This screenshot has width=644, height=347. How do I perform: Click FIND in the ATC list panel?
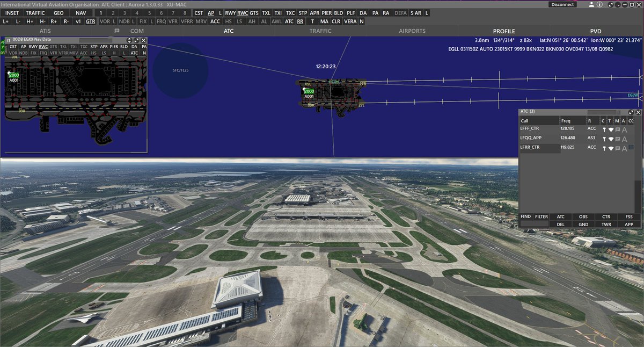[525, 217]
